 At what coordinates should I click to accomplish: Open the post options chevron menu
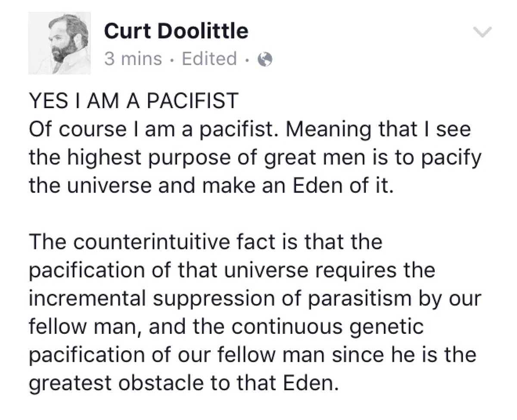click(x=482, y=32)
